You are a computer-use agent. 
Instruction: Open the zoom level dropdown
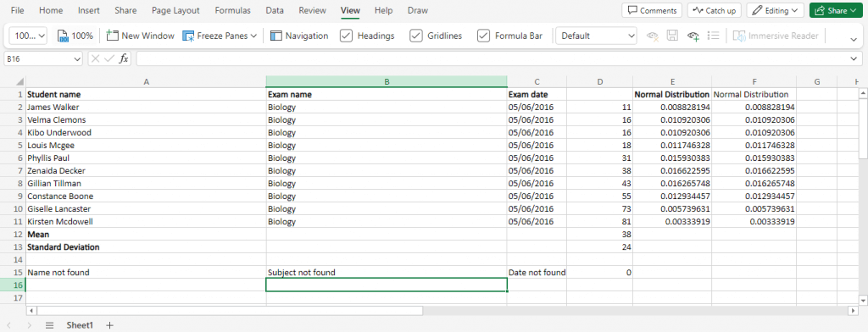tap(28, 36)
